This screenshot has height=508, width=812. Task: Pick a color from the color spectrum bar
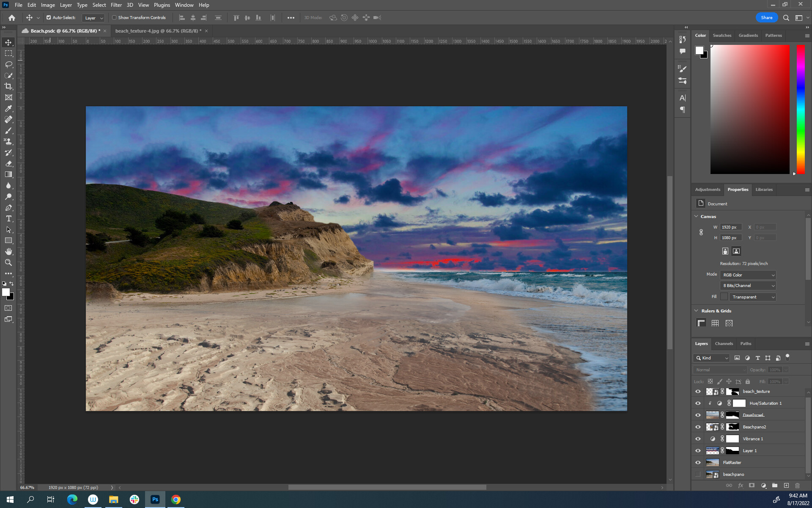[800, 106]
